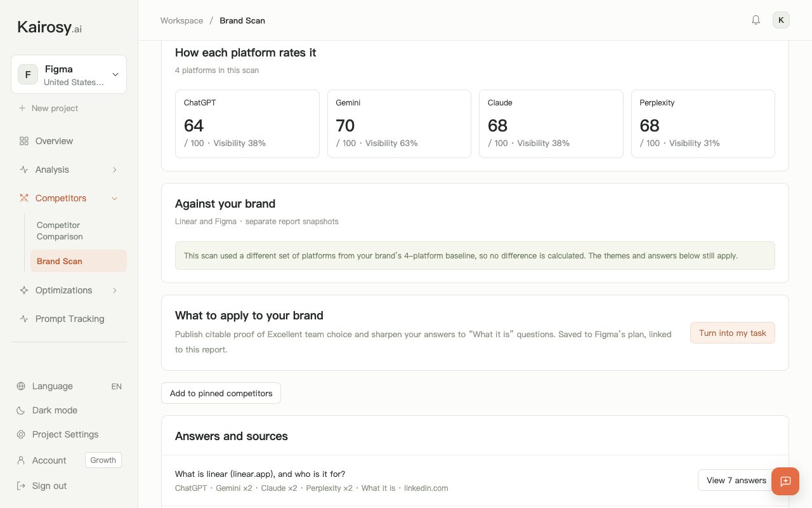Collapse the Competitors section chevron
This screenshot has height=508, width=812.
pos(115,198)
